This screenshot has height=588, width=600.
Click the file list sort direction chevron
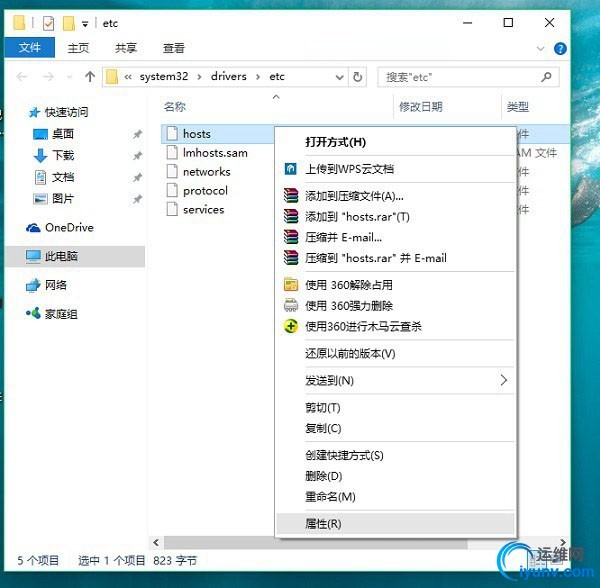(276, 97)
